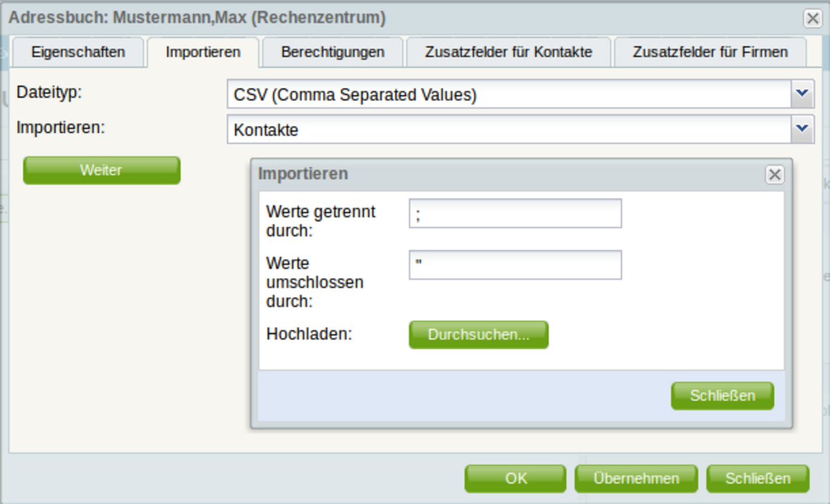Switch to the Eigenschaften tab
830x504 pixels.
coord(78,52)
